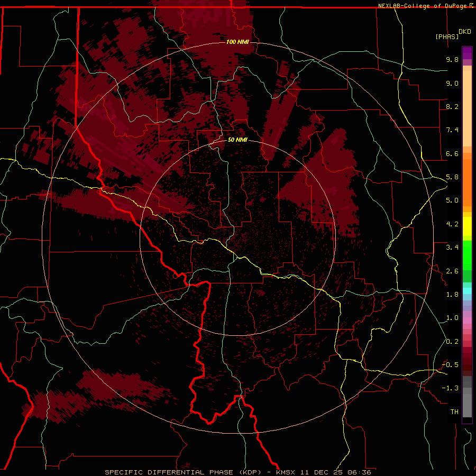Click the TH threshold label
The height and width of the screenshot is (476, 476).
point(454,412)
